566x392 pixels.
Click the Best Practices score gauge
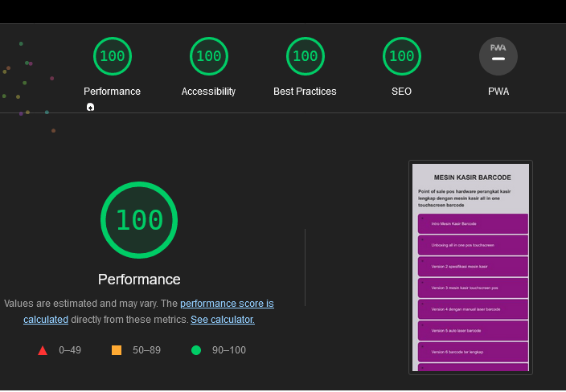pyautogui.click(x=306, y=56)
